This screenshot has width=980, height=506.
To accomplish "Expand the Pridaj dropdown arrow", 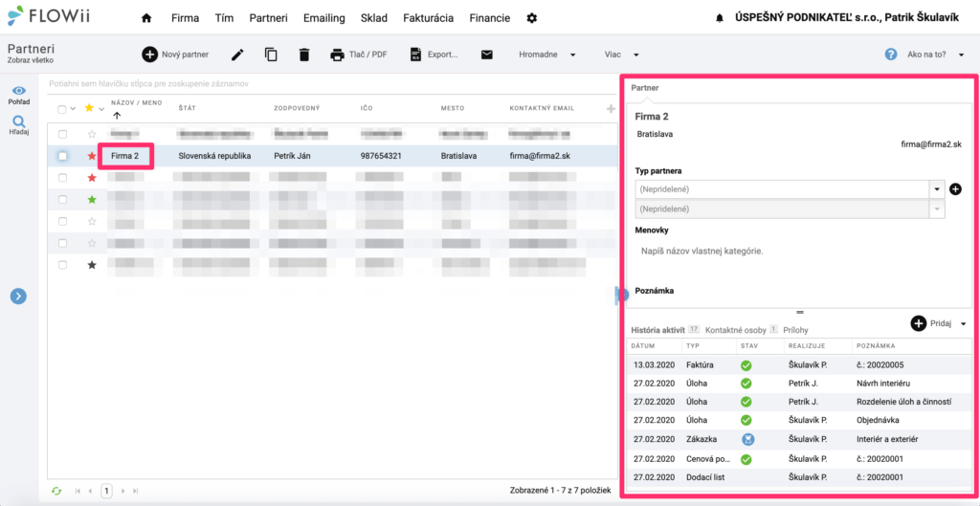I will [x=963, y=323].
